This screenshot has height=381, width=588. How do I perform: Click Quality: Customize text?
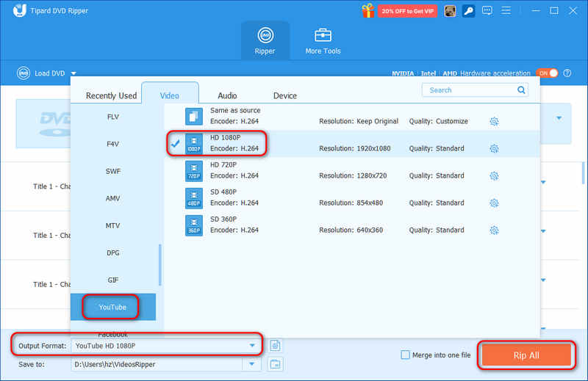pyautogui.click(x=438, y=121)
